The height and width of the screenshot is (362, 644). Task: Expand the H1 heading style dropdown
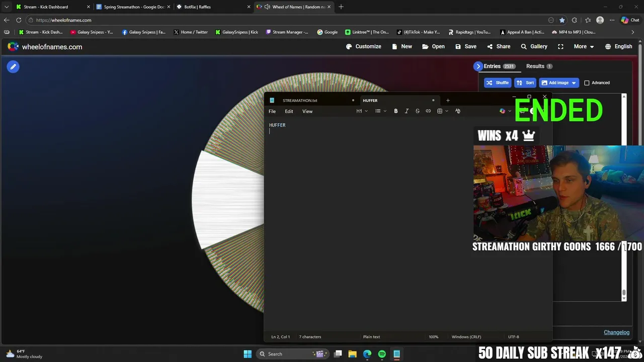[x=362, y=111]
